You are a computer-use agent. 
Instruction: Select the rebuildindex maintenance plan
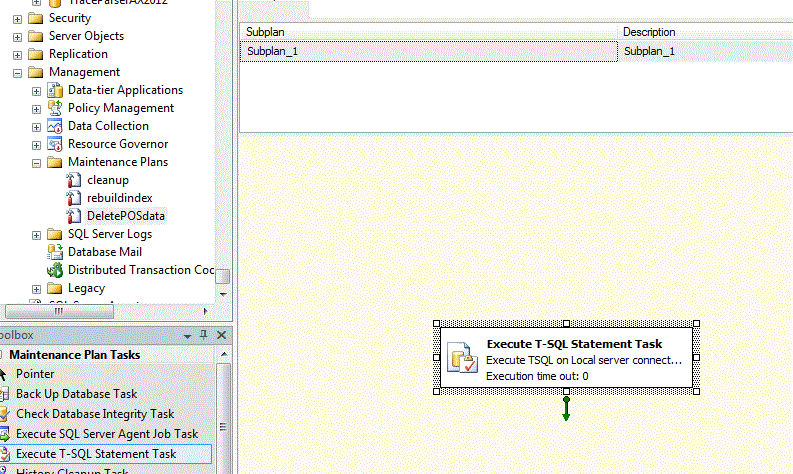[x=120, y=198]
